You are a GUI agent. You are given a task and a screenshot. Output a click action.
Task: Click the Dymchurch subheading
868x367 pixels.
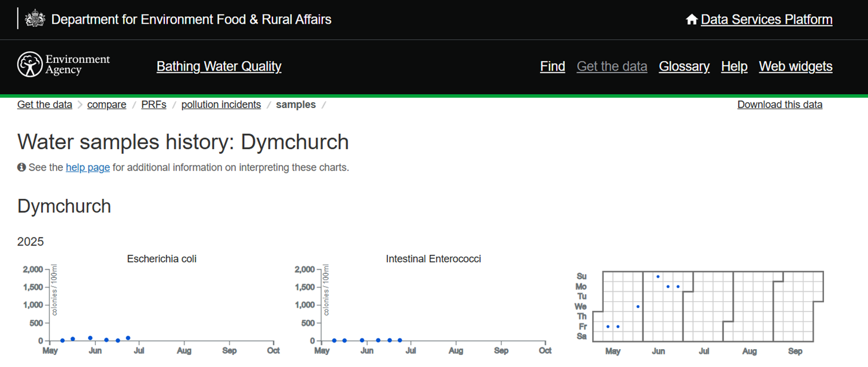pyautogui.click(x=64, y=206)
